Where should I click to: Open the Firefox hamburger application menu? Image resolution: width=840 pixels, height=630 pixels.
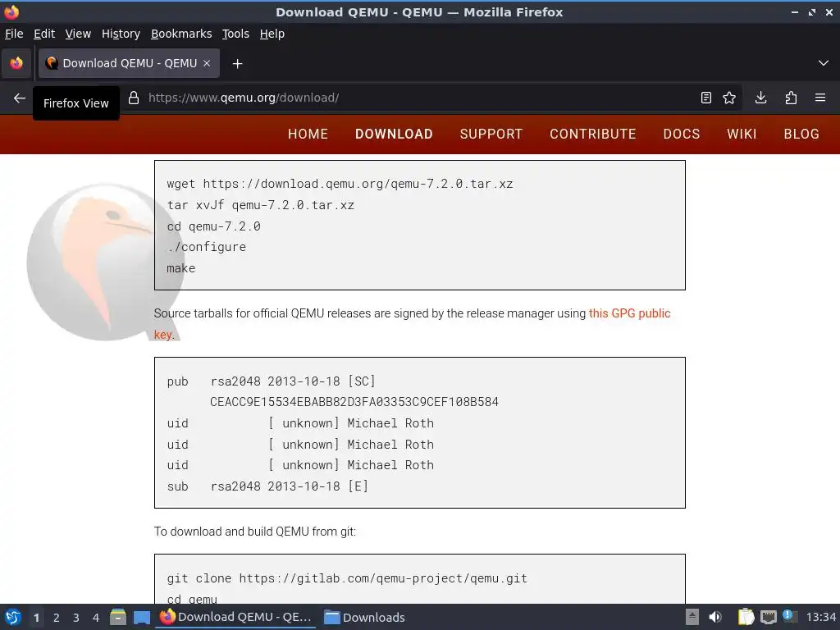(x=820, y=98)
